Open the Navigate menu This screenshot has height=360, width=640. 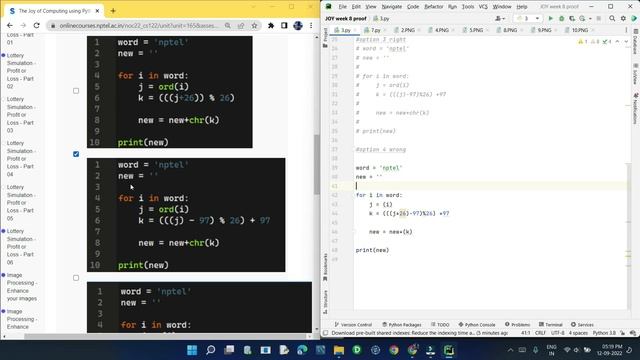click(x=392, y=7)
